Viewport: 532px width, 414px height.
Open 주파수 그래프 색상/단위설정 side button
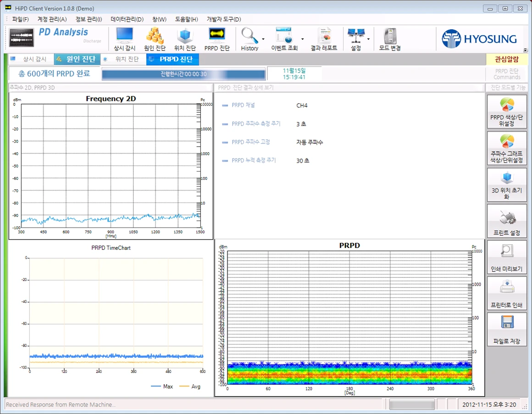(507, 148)
